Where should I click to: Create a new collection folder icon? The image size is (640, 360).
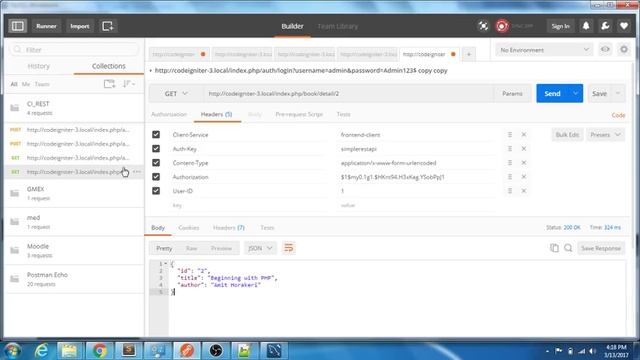tap(109, 84)
